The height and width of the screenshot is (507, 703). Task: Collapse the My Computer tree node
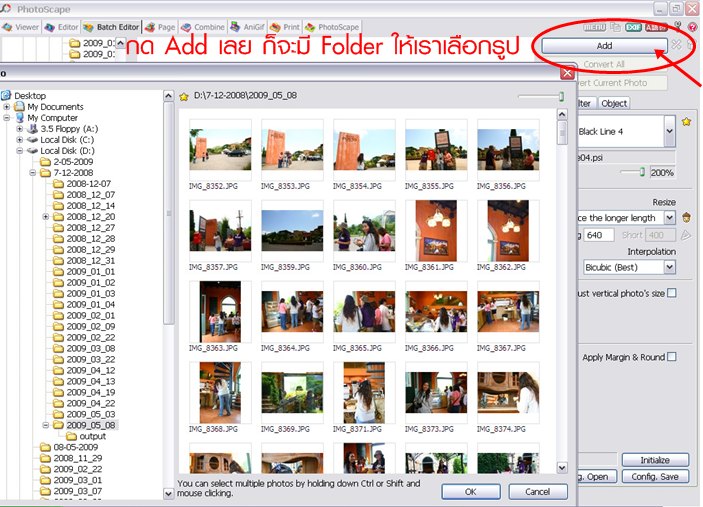(7, 117)
